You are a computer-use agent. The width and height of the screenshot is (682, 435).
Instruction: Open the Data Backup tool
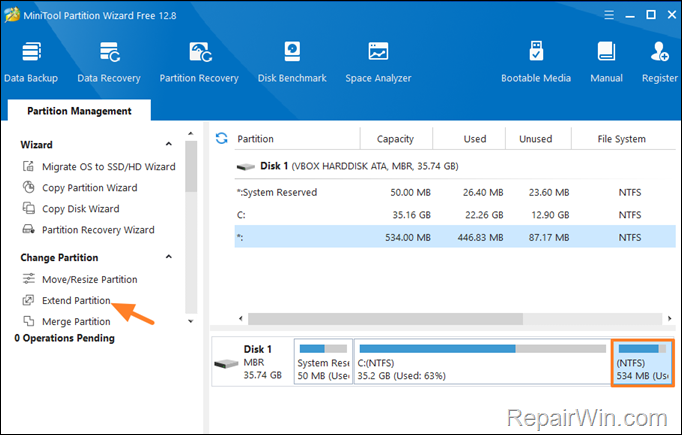point(30,61)
